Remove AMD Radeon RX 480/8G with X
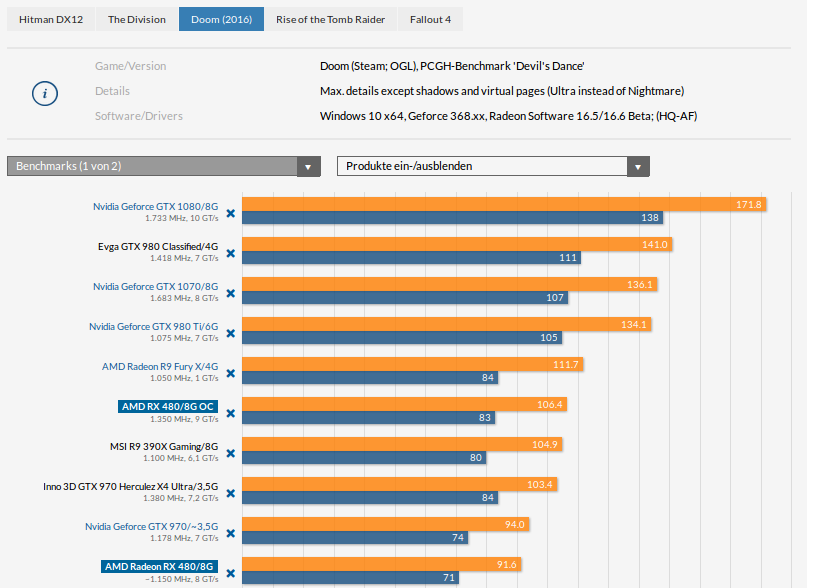The image size is (829, 588). pos(231,573)
